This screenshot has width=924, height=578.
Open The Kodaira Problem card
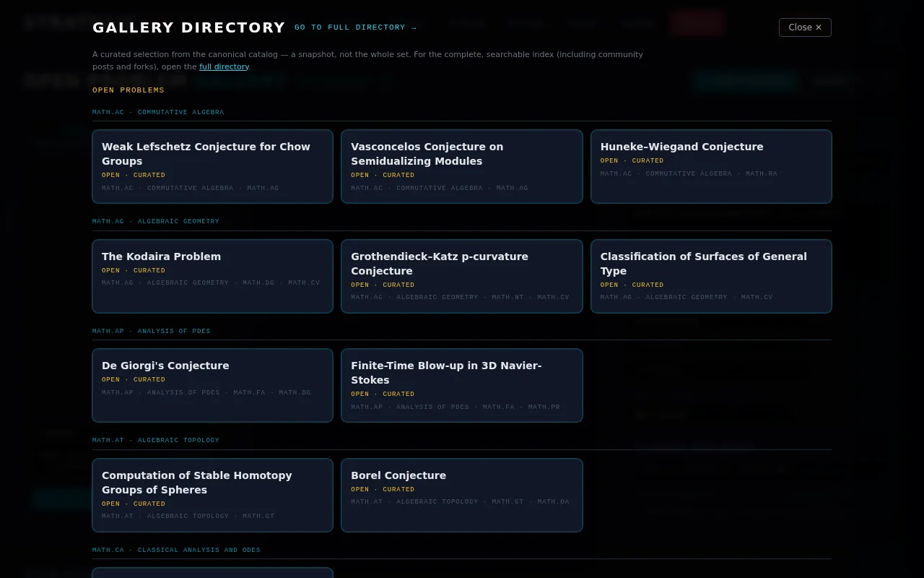(x=212, y=276)
